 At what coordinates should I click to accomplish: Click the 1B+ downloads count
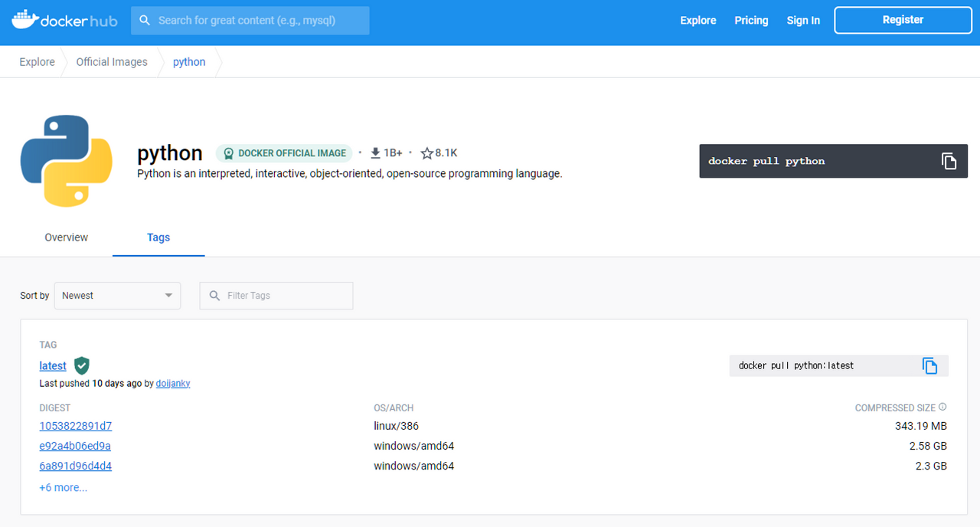[x=393, y=153]
